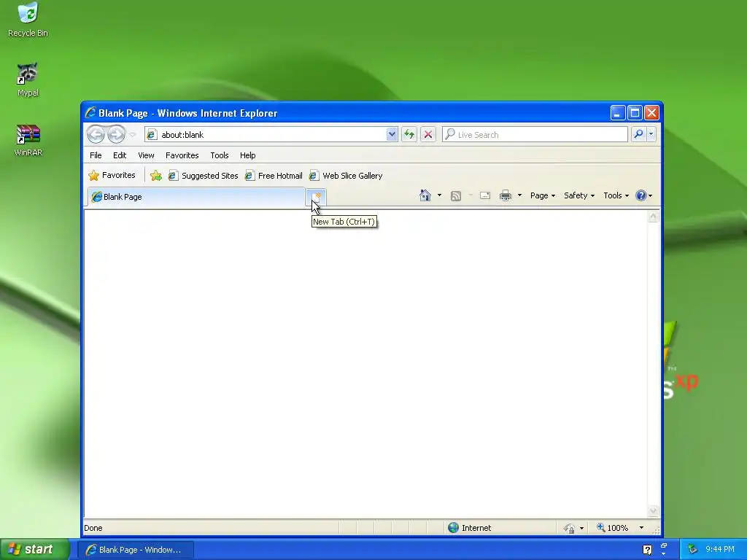Expand the zoom level dropdown arrow
This screenshot has height=560, width=747.
point(641,528)
